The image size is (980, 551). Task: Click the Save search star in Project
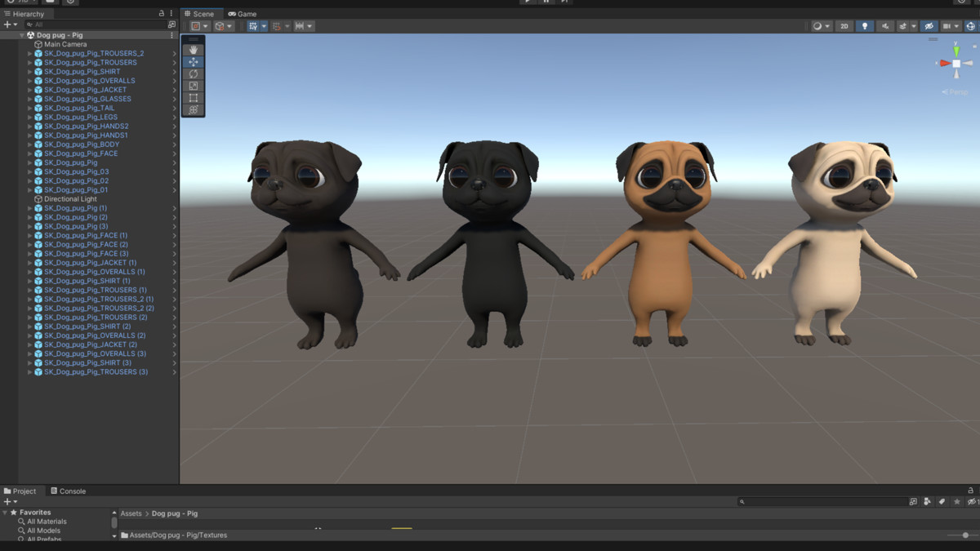click(956, 502)
